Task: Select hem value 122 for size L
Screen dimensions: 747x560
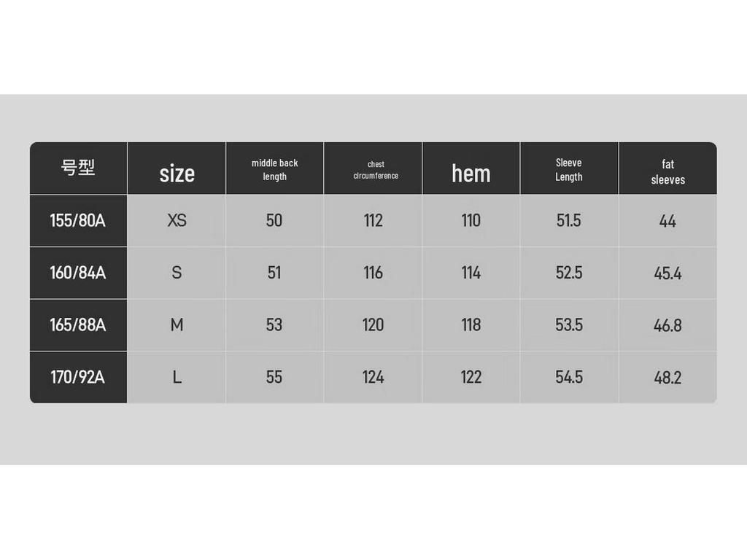Action: 471,377
